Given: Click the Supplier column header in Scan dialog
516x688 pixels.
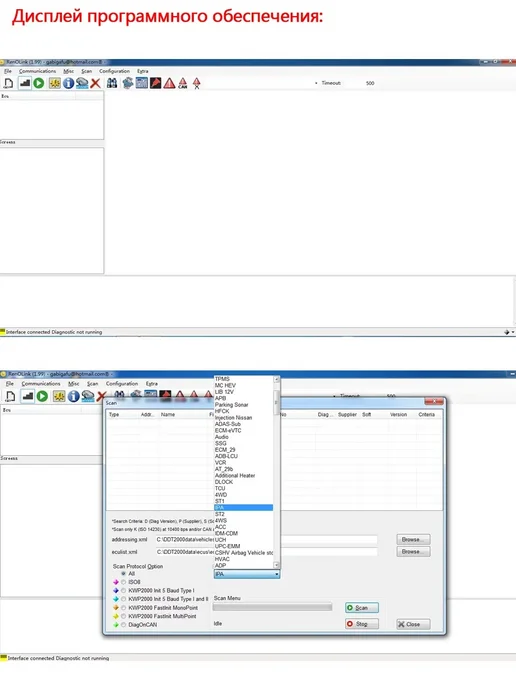Looking at the screenshot, I should [347, 414].
